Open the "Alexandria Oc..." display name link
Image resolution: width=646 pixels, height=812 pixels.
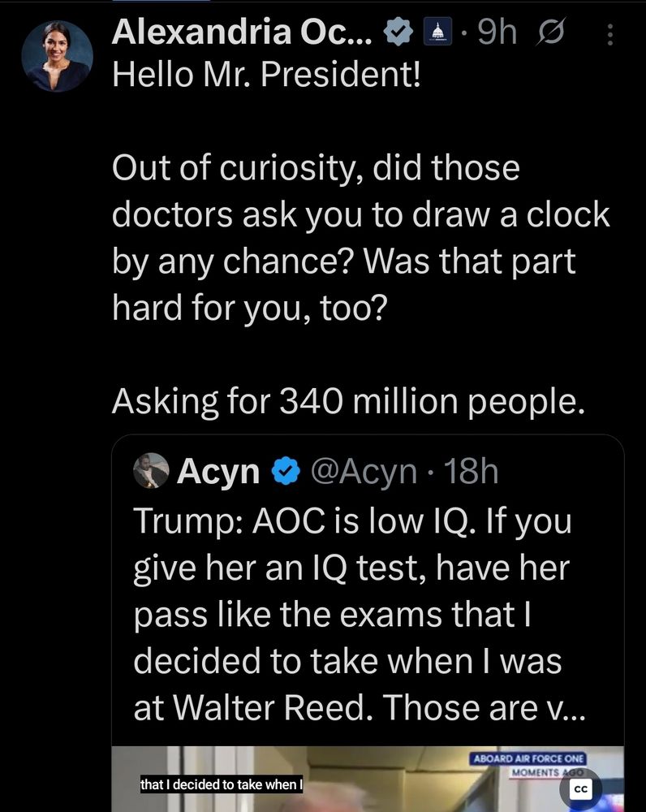[243, 33]
